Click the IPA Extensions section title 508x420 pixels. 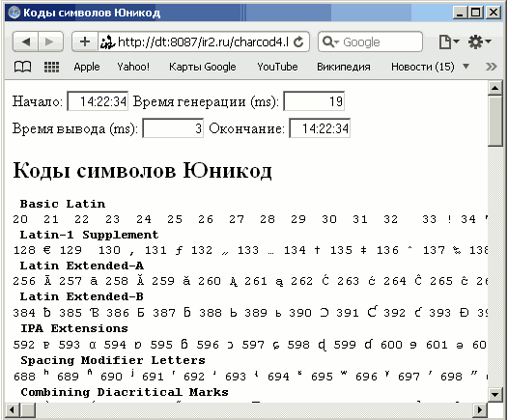[x=74, y=328]
